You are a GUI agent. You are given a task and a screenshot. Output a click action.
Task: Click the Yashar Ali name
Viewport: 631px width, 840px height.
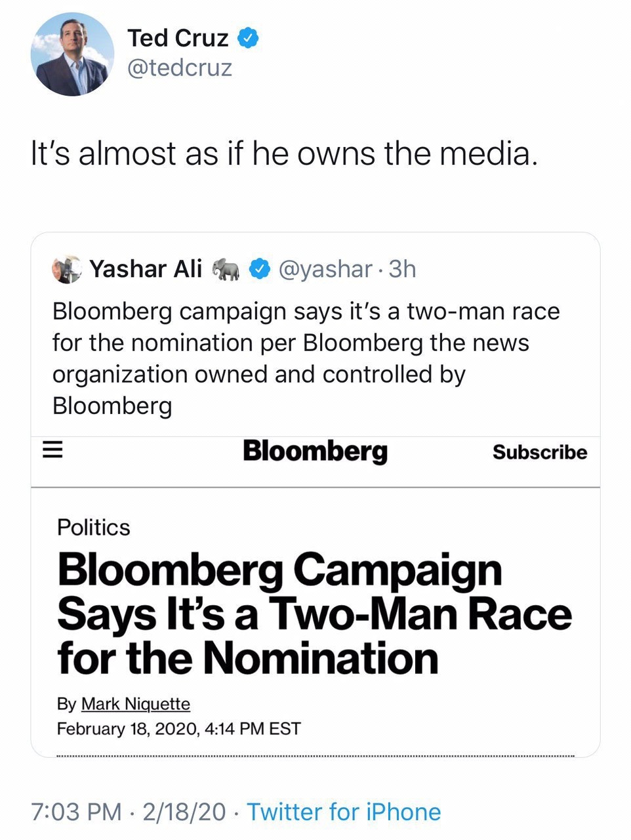tap(146, 269)
